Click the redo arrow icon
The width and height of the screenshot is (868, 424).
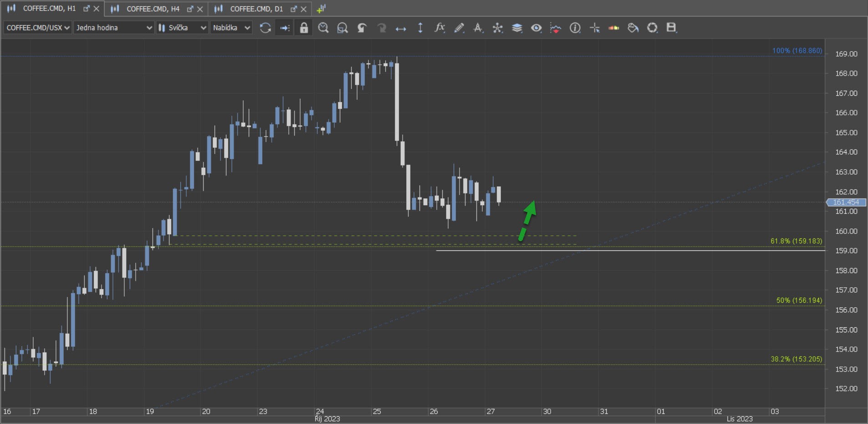click(x=381, y=28)
